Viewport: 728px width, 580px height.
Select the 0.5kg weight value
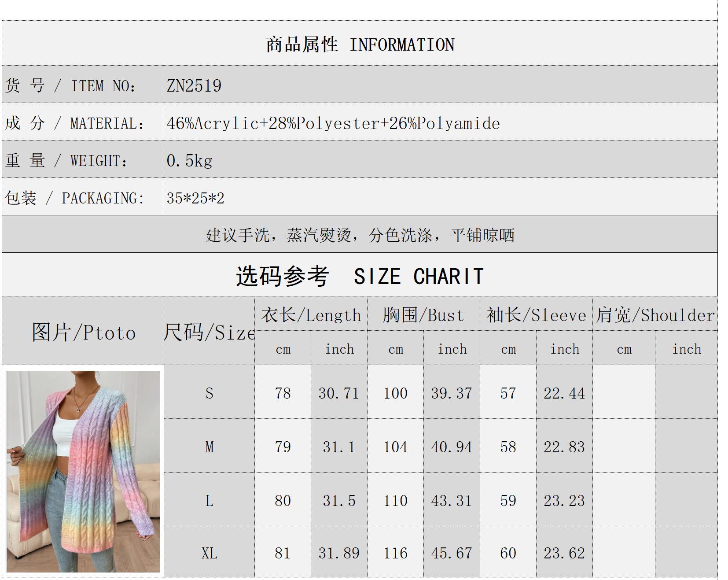click(190, 161)
